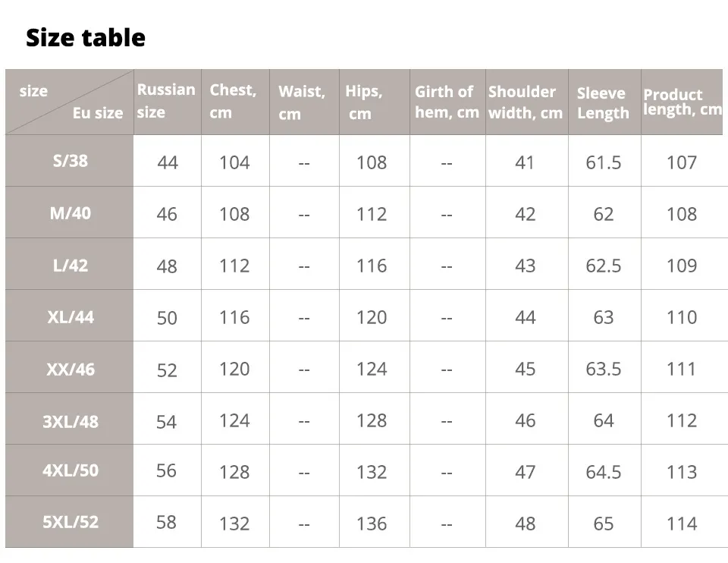
Task: Click the 61.5 sleeve length cell
Action: [x=604, y=161]
